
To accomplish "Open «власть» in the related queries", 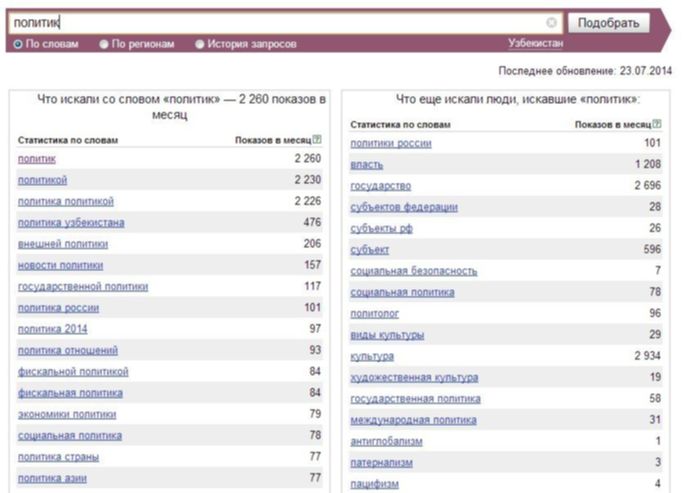I will 367,164.
